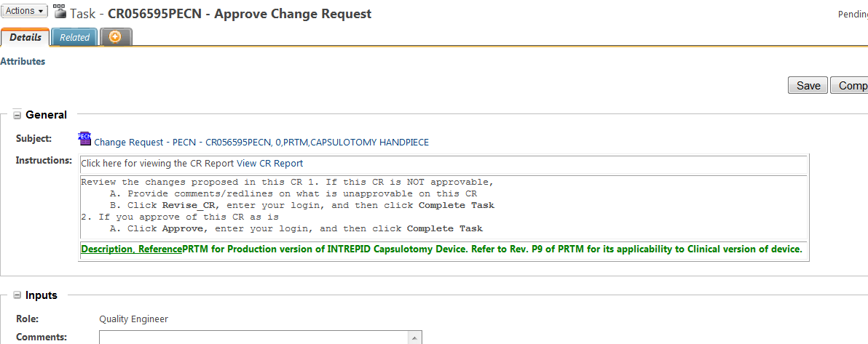Click the Save button
Screen dimensions: 868x344
[808, 86]
